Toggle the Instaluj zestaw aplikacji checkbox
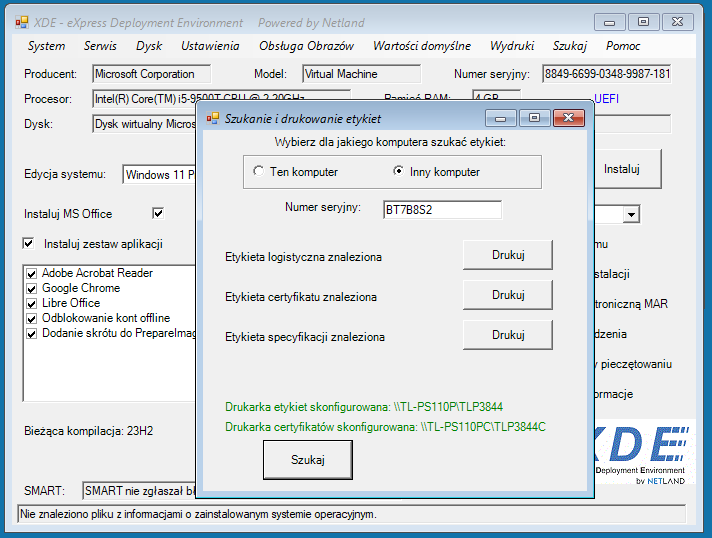Screen dimensions: 712x538 tap(28, 243)
